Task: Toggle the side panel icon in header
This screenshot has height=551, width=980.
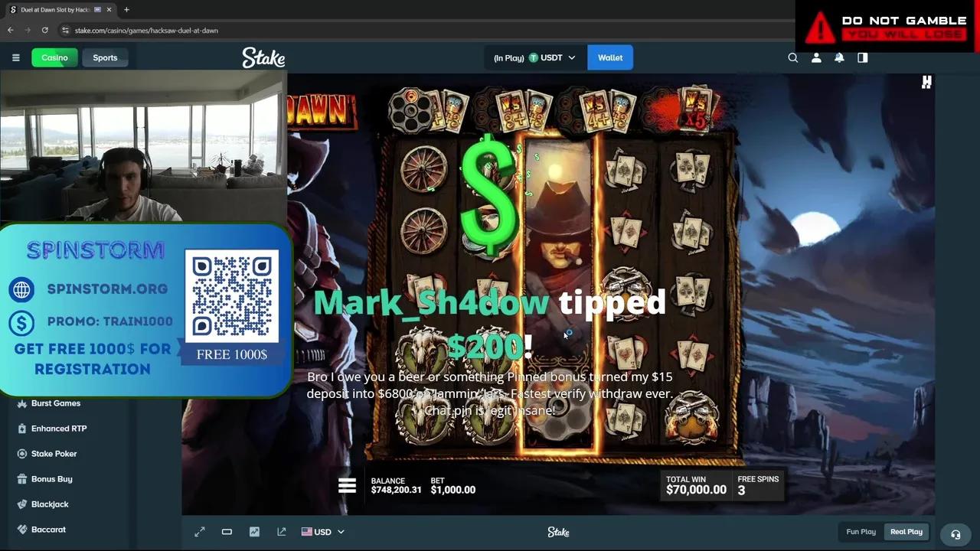Action: [863, 57]
